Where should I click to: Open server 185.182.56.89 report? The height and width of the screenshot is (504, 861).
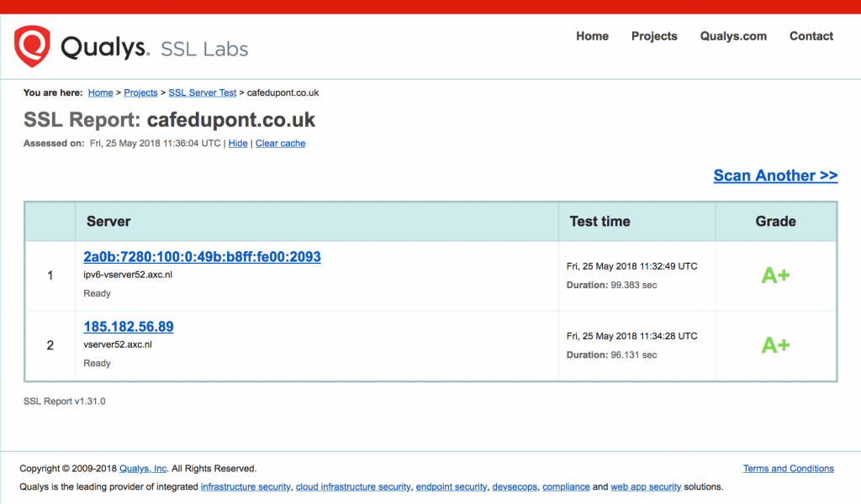point(129,327)
